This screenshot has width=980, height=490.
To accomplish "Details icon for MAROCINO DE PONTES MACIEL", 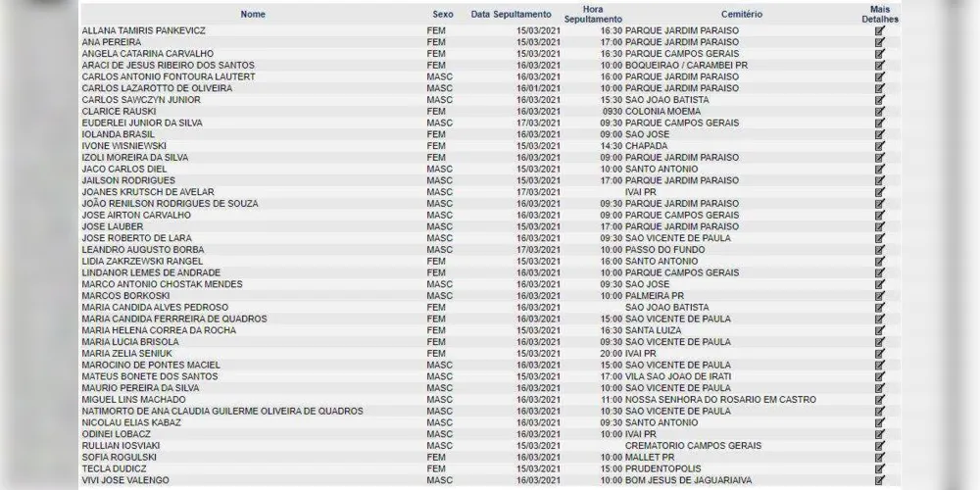I will coord(880,365).
